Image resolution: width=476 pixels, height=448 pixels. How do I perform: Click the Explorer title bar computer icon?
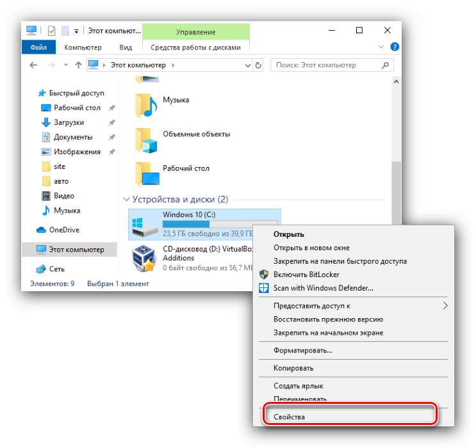coord(31,31)
